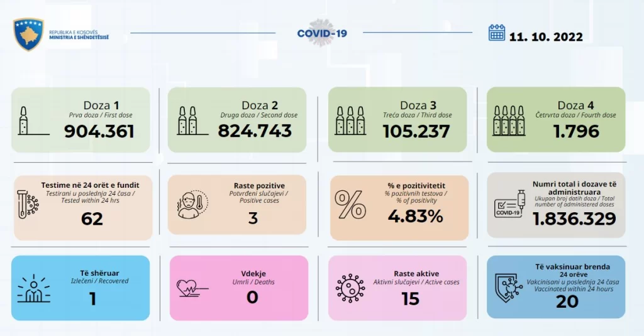Click the sick person thermometer icon
This screenshot has height=336, width=644.
click(192, 204)
